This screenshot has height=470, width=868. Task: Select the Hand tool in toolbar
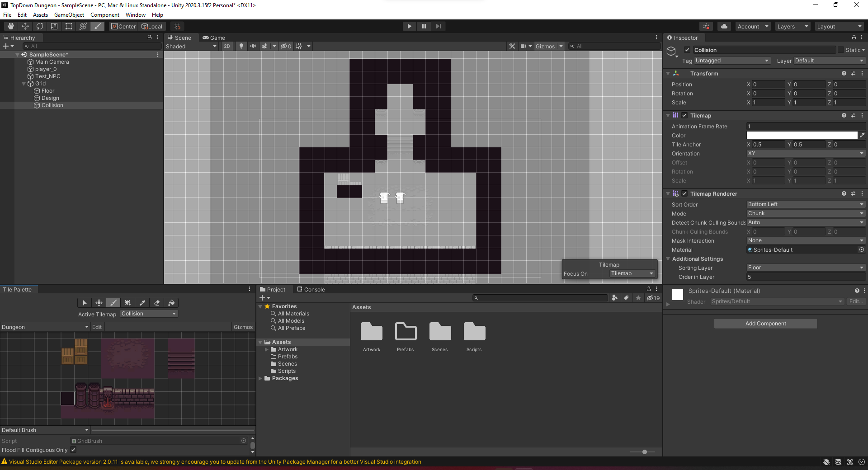(11, 26)
